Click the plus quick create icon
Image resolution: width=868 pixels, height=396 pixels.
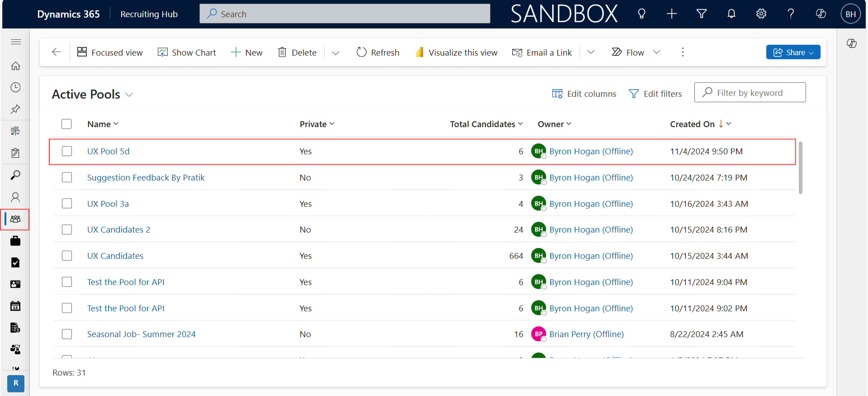(672, 14)
